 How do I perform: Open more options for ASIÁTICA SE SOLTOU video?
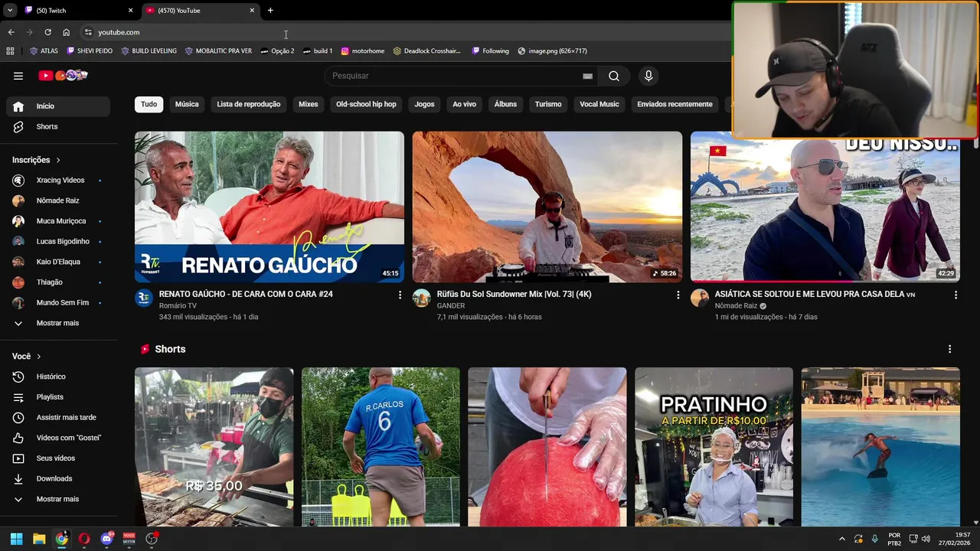pos(955,295)
